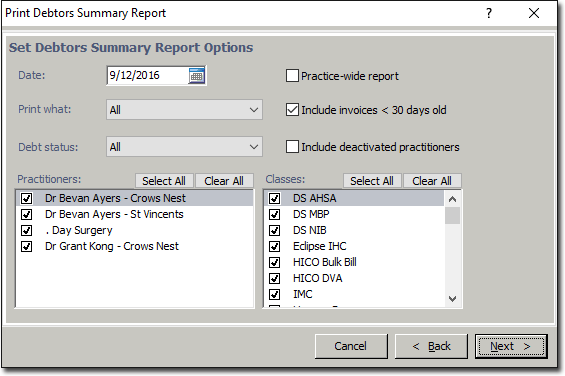Uncheck the HICO Bulk Bill class
565x376 pixels.
(275, 262)
